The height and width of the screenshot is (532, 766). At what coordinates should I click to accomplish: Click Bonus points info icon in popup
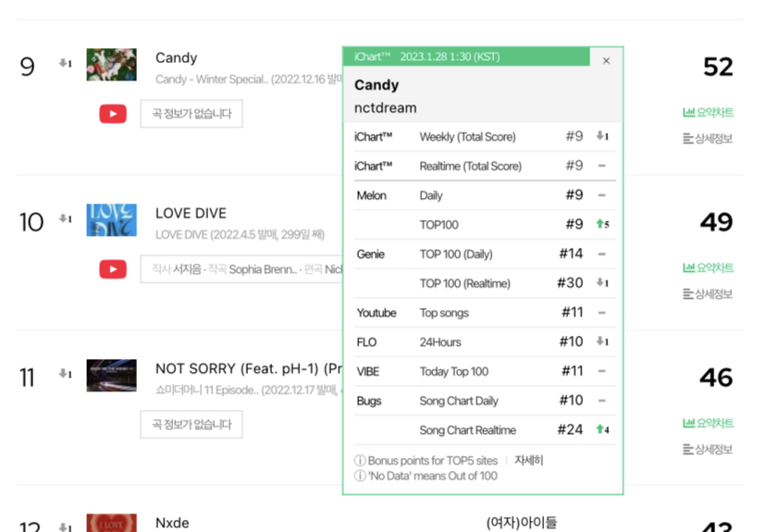[x=360, y=461]
